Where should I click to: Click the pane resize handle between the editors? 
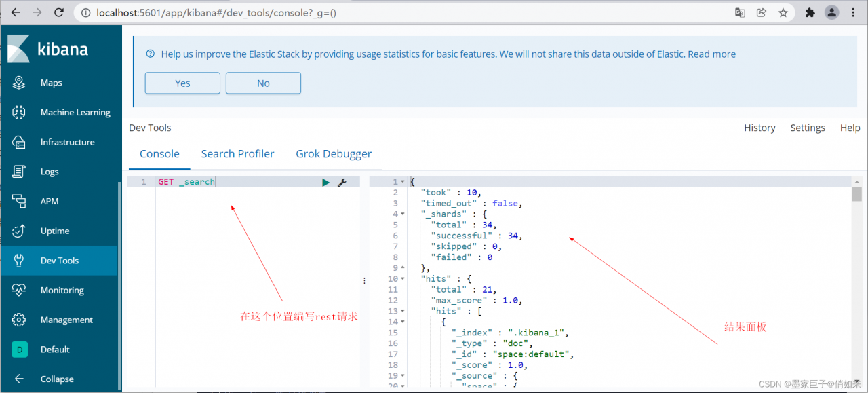365,280
